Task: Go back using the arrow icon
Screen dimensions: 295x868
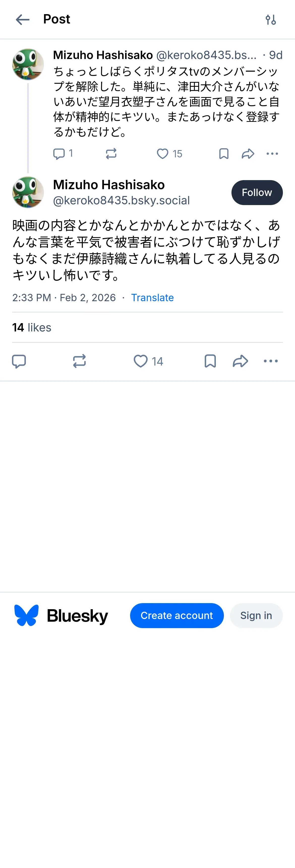Action: pos(22,19)
